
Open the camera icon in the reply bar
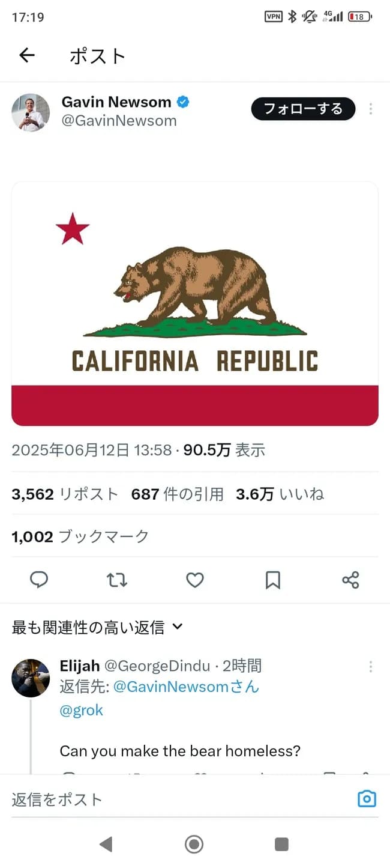(366, 798)
